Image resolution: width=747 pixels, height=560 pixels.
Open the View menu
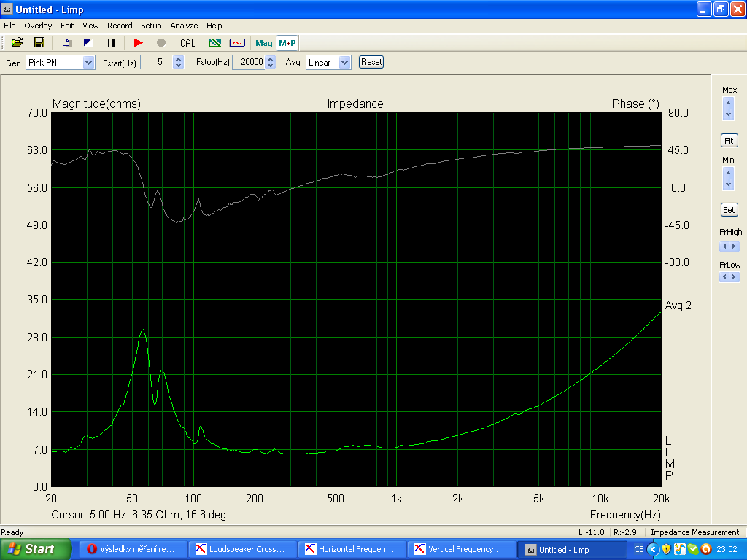coord(90,26)
